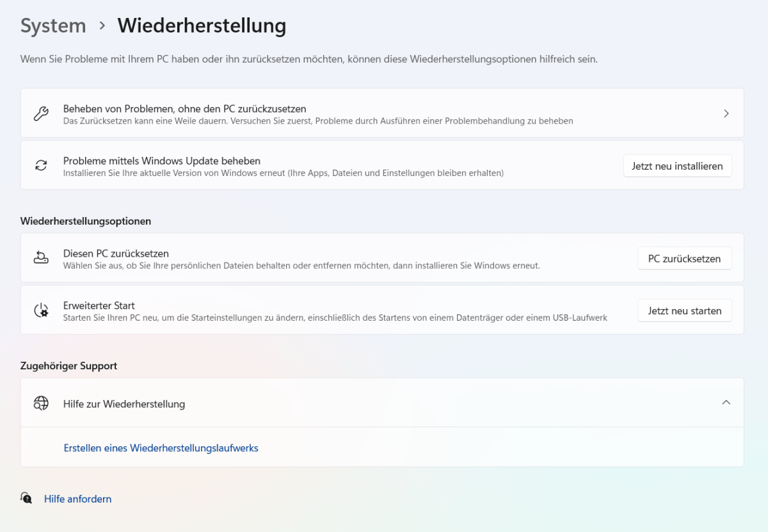Click the Wiederherstellung breadcrumb title
The image size is (768, 532).
click(202, 26)
